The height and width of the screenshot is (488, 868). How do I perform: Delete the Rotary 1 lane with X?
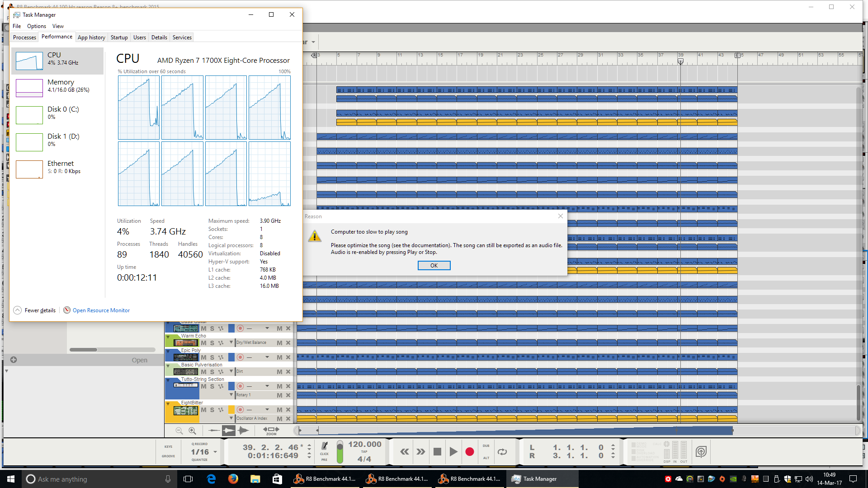coord(288,395)
